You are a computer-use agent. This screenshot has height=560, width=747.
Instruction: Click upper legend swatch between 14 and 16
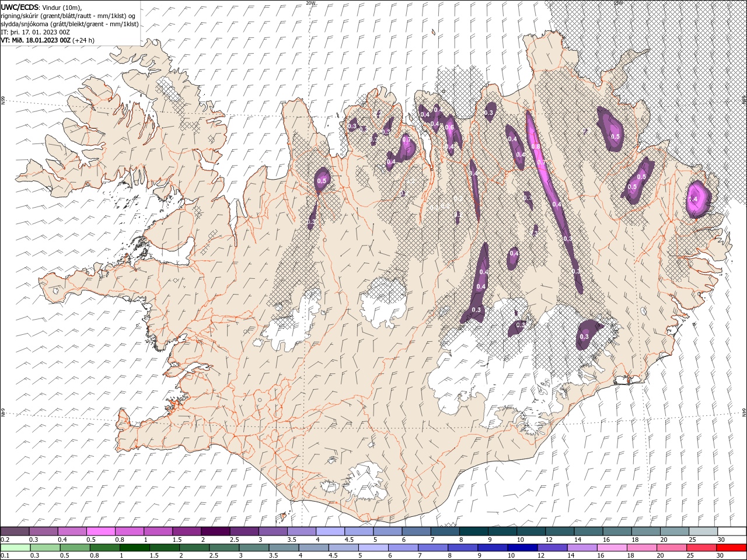click(x=588, y=531)
